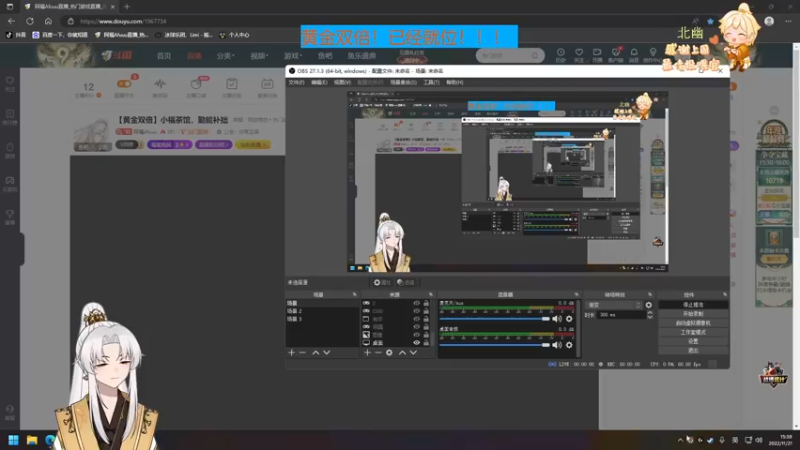Add a new source with the plus icon
This screenshot has width=800, height=450.
[367, 353]
